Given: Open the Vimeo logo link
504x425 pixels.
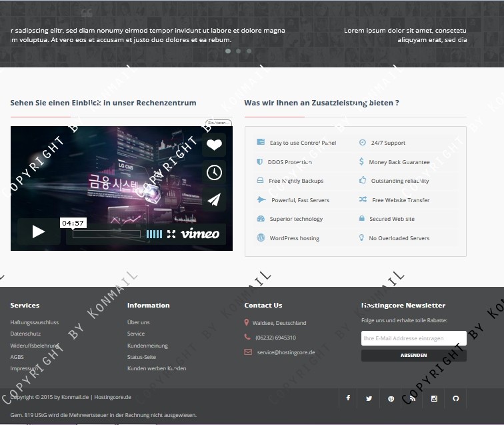Looking at the screenshot, I should (200, 234).
